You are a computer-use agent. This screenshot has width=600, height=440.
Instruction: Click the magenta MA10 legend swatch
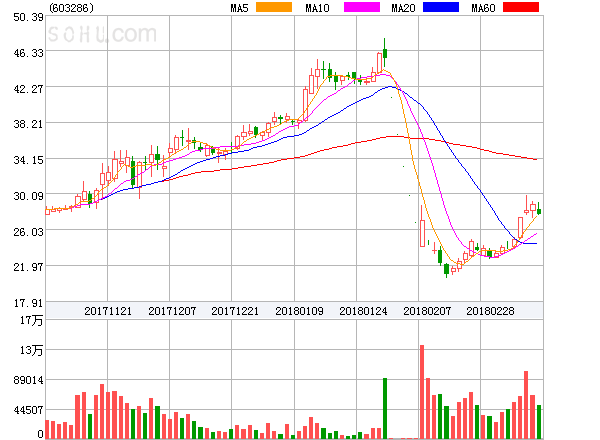[362, 7]
